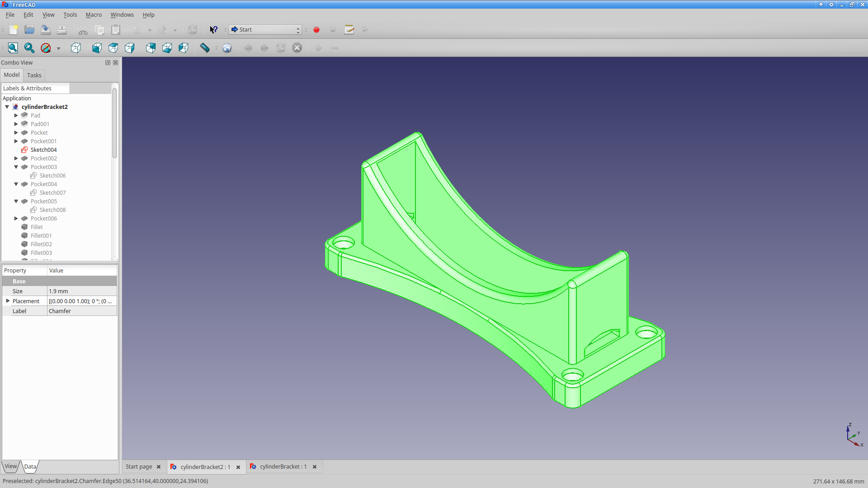This screenshot has width=868, height=488.
Task: Set bottom view cube icon
Action: tap(167, 48)
